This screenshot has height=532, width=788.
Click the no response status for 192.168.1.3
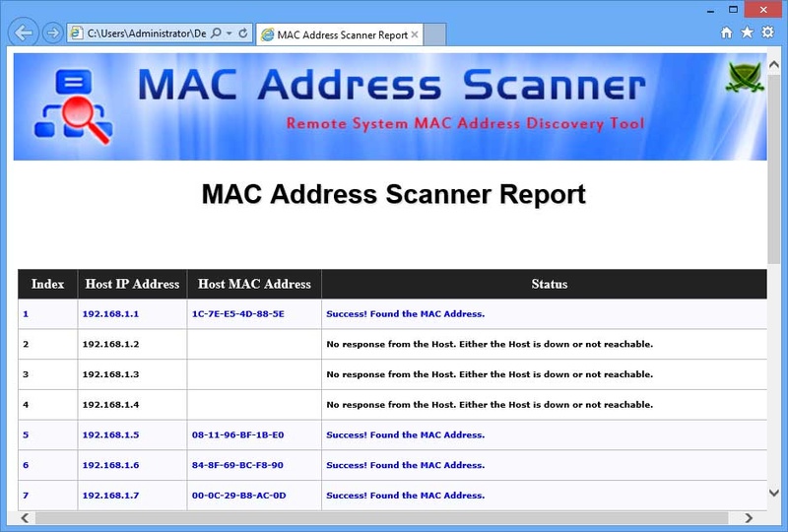pyautogui.click(x=490, y=374)
